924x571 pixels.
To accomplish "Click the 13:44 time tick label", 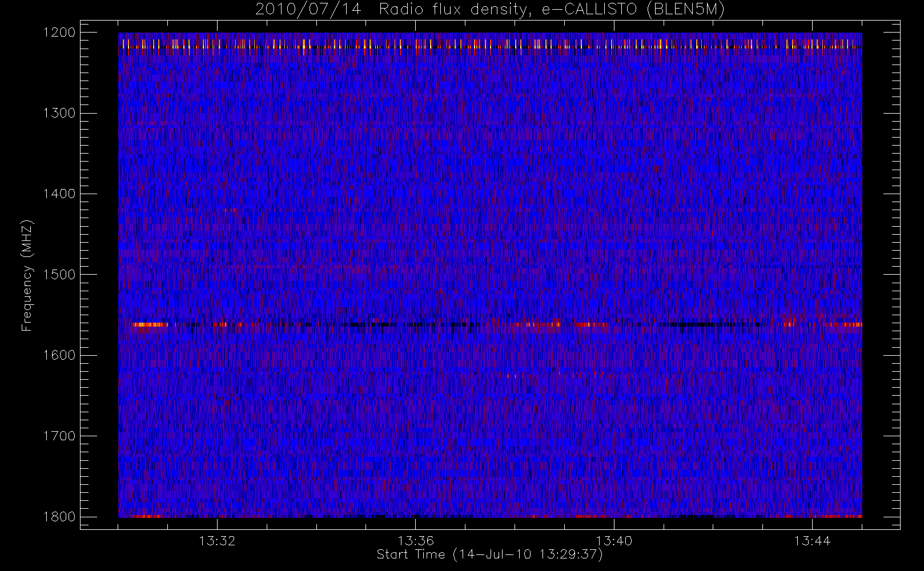I will pyautogui.click(x=812, y=541).
